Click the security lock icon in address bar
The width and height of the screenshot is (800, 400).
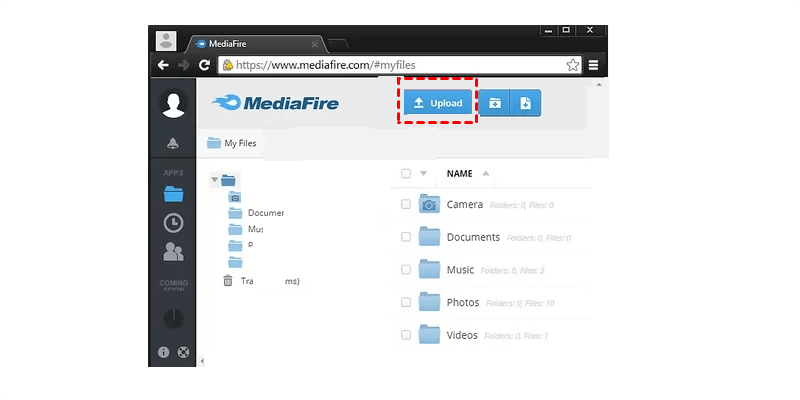click(x=228, y=65)
